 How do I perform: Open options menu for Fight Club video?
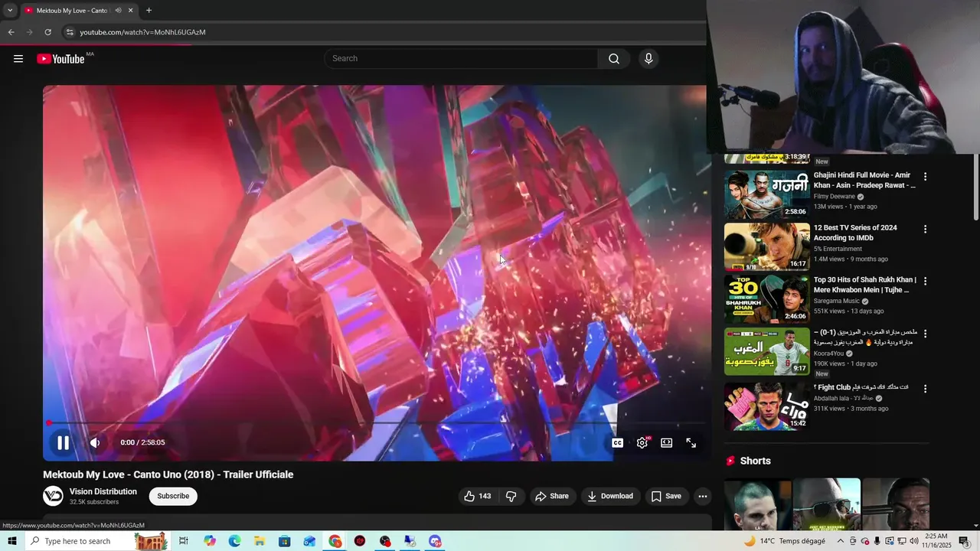(x=925, y=389)
